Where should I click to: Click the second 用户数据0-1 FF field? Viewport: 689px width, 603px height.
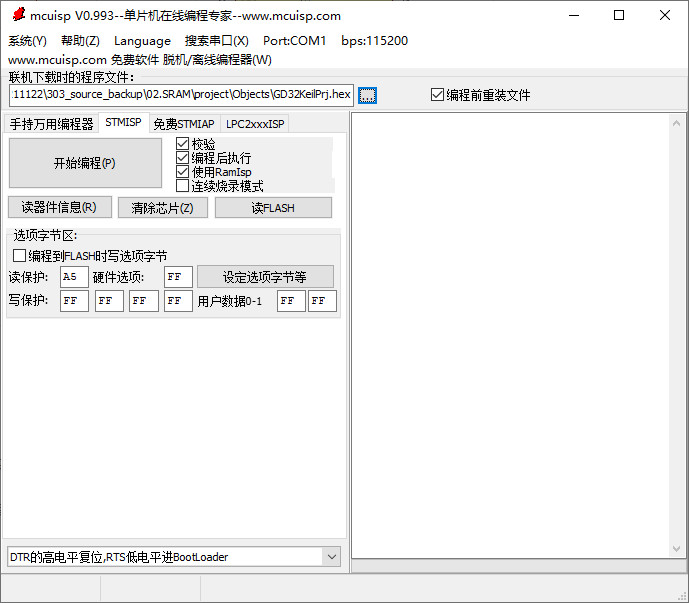[322, 301]
